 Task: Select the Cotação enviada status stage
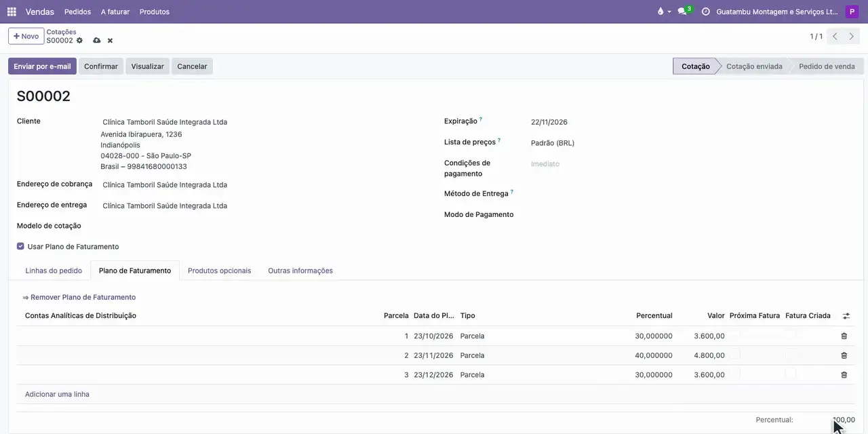coord(754,66)
